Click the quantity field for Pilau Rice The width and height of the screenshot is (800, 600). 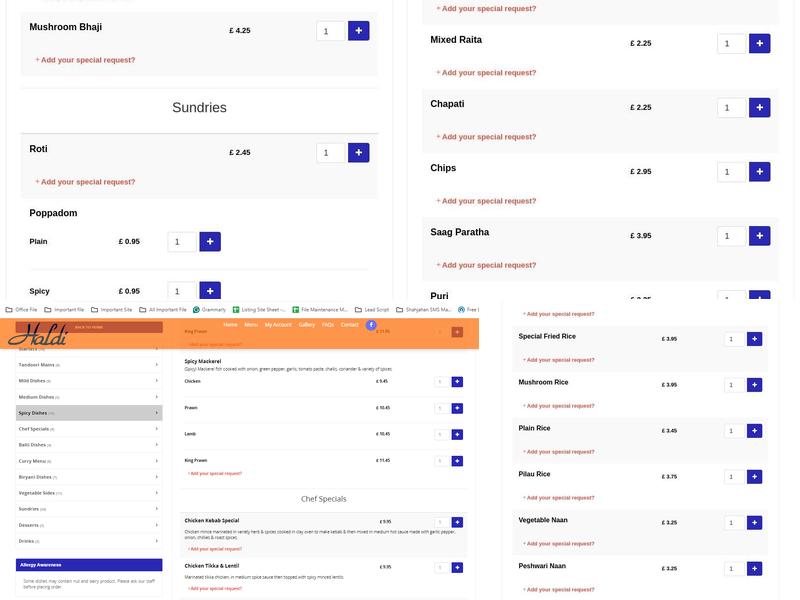tap(733, 477)
